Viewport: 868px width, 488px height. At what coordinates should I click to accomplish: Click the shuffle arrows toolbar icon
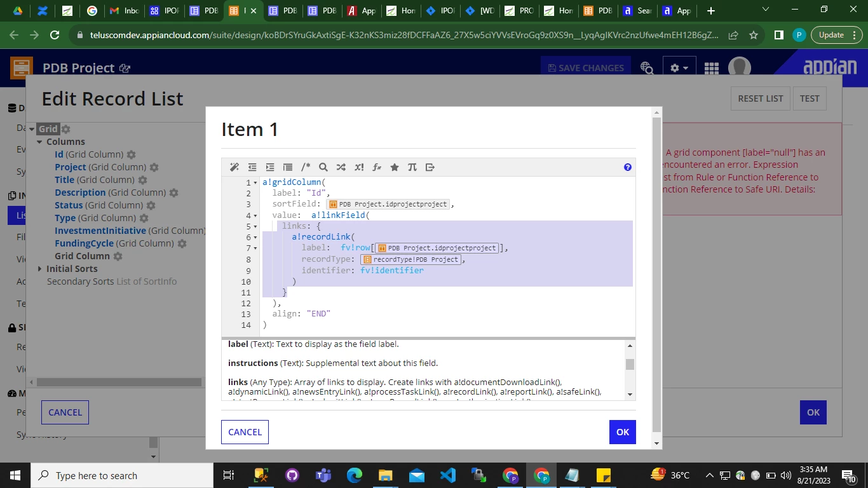tap(341, 167)
